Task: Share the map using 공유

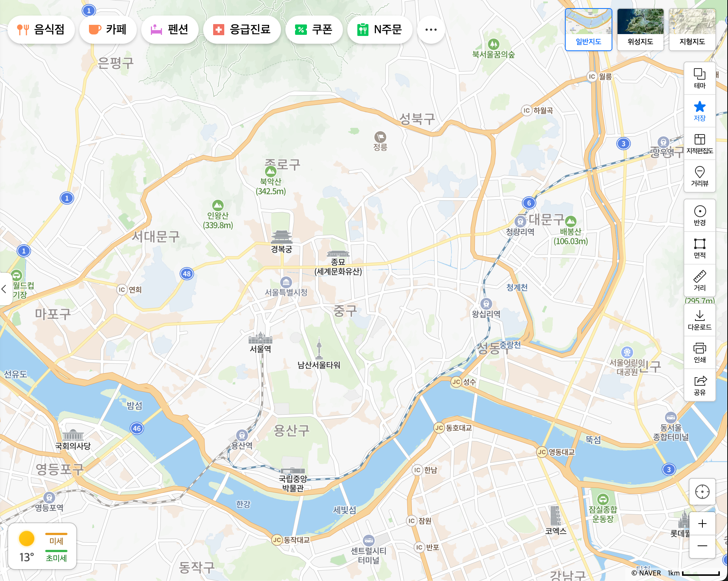Action: point(699,385)
